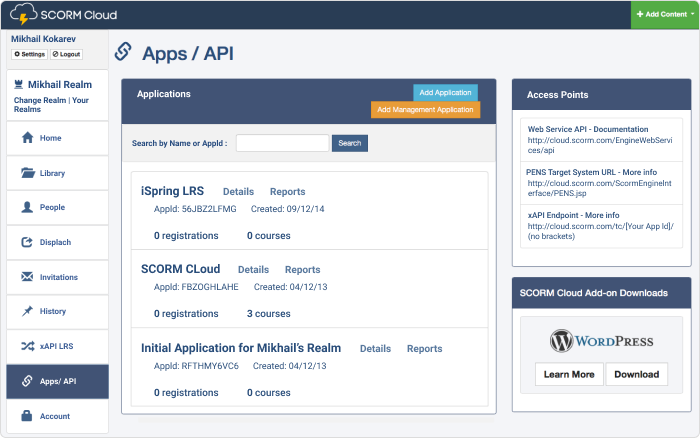Click the Add Management Application button
Image resolution: width=700 pixels, height=438 pixels.
tap(425, 109)
